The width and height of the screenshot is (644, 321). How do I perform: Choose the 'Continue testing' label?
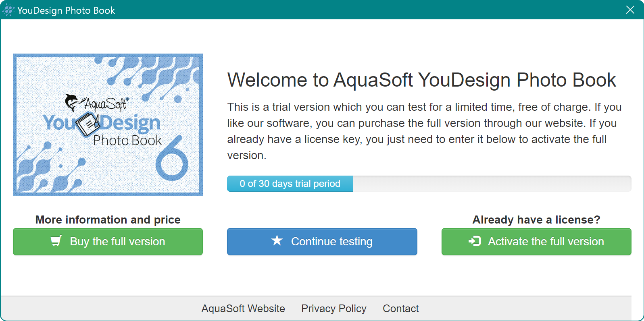pos(331,242)
